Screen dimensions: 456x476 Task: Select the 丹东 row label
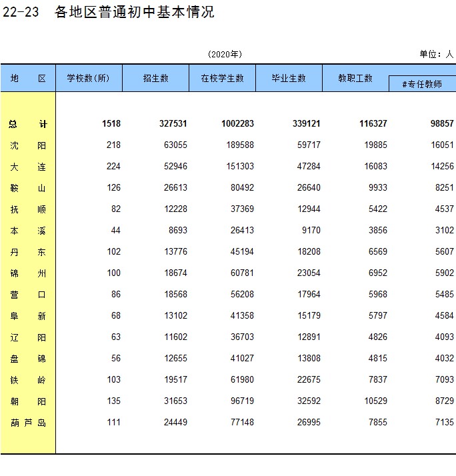tap(28, 252)
